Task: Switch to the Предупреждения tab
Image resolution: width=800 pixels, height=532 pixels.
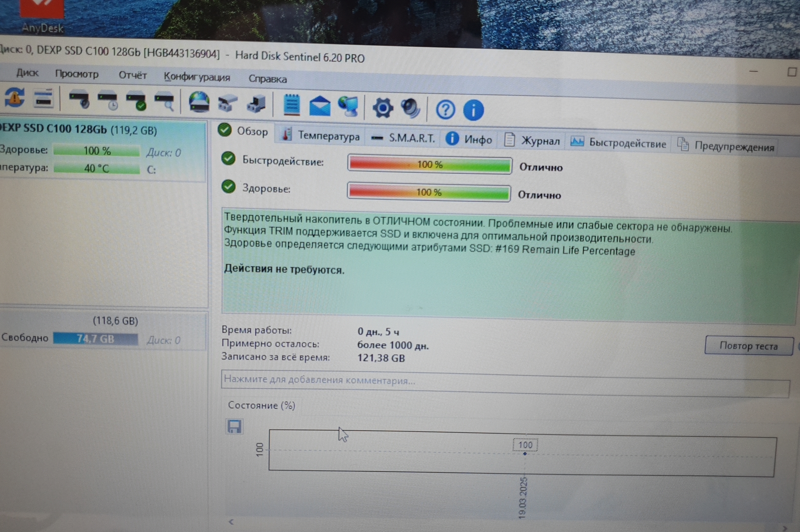Action: coord(727,146)
